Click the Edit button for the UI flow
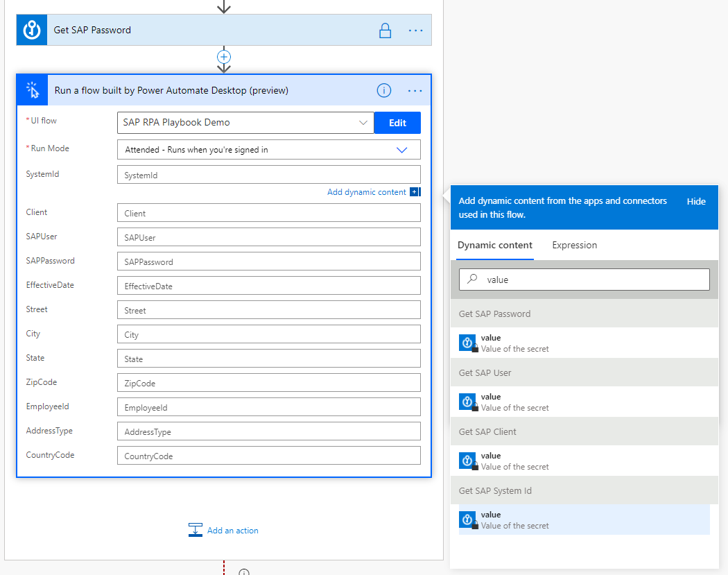 click(x=397, y=123)
